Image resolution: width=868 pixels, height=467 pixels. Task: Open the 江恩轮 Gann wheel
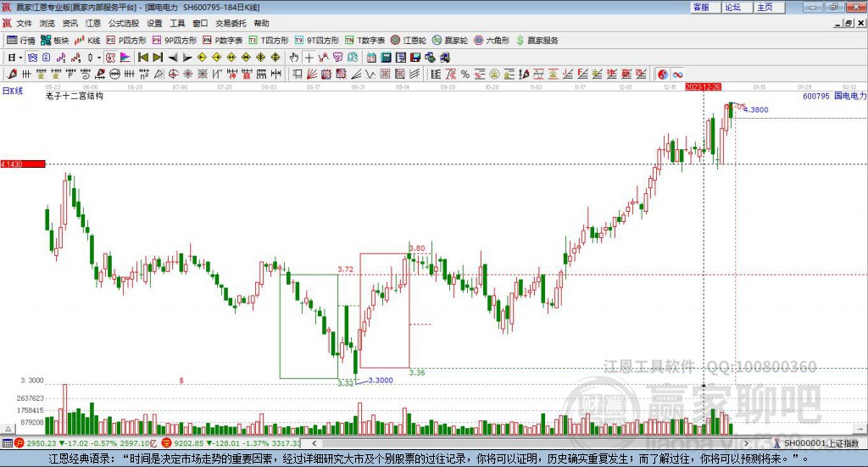(x=409, y=41)
